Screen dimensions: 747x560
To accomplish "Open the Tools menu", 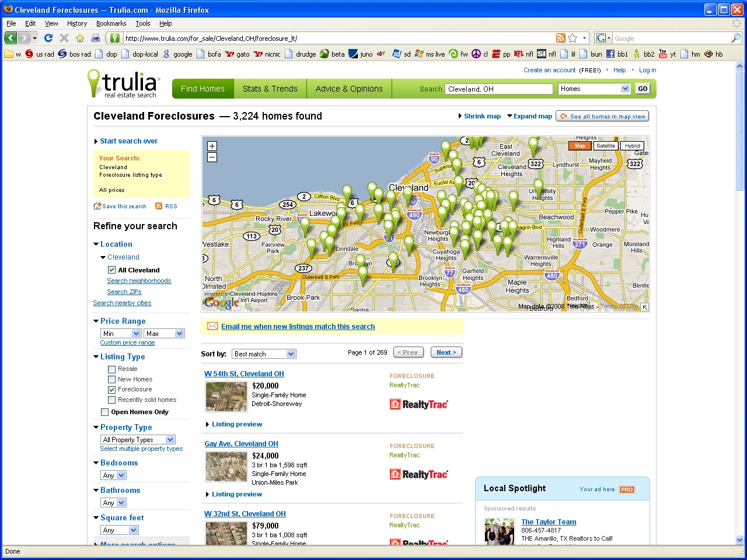I will (143, 23).
